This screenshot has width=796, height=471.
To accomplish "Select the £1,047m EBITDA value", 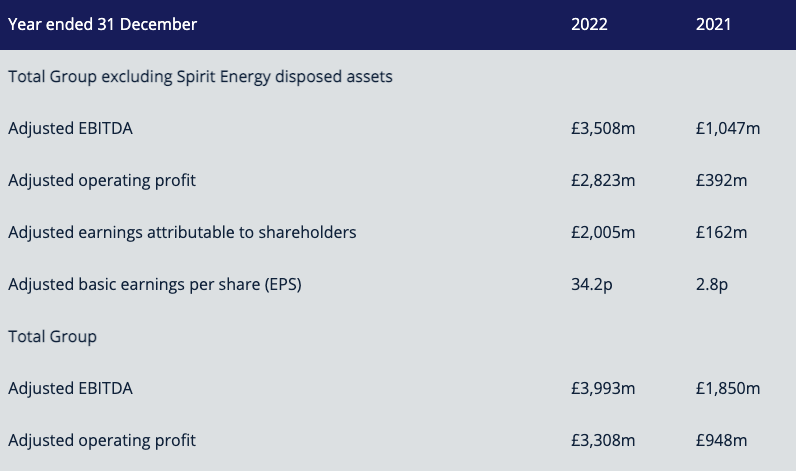I will [728, 128].
